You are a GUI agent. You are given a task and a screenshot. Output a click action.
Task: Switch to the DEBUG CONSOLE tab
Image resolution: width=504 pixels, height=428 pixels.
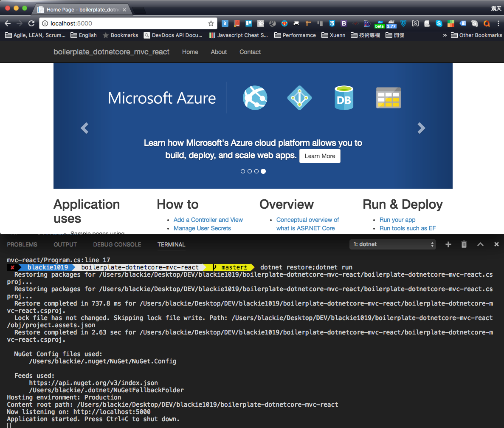(x=117, y=244)
